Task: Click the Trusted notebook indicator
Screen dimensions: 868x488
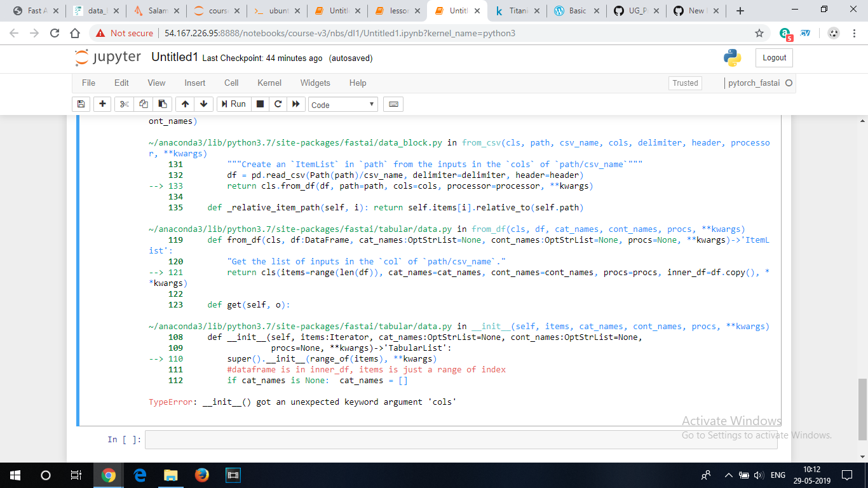Action: click(685, 83)
